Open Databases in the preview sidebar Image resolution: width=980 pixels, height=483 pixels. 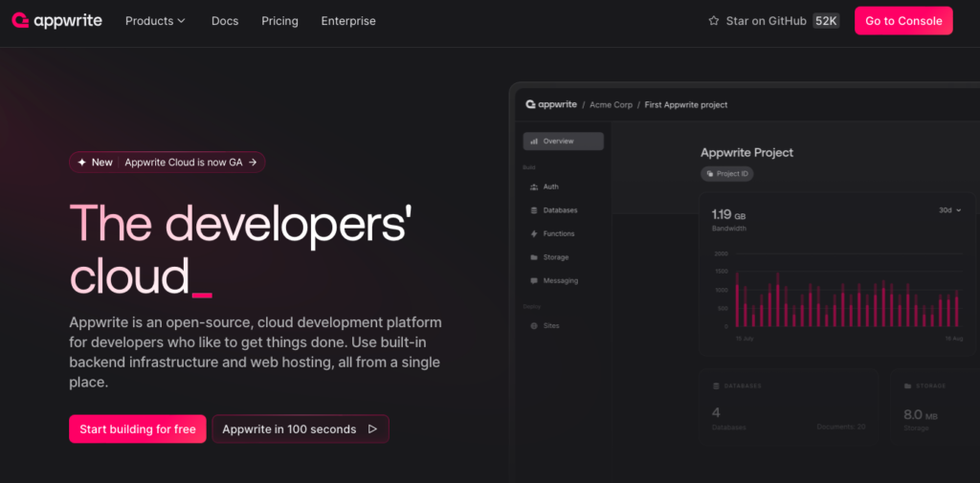563,210
